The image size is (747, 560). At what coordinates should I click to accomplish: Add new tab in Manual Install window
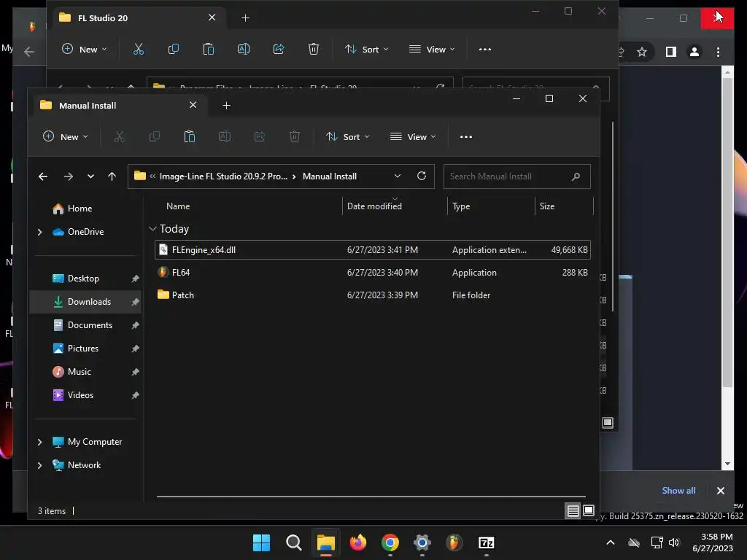(226, 105)
